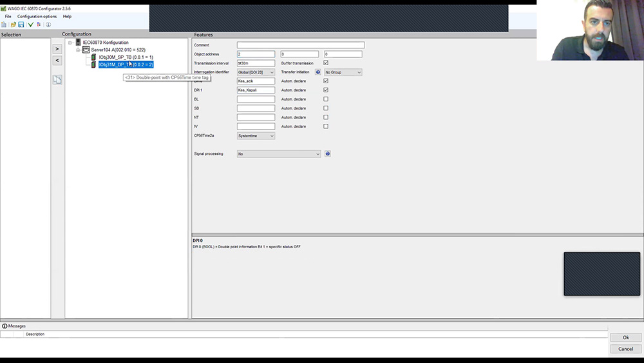
Task: Open the File menu
Action: click(x=8, y=17)
